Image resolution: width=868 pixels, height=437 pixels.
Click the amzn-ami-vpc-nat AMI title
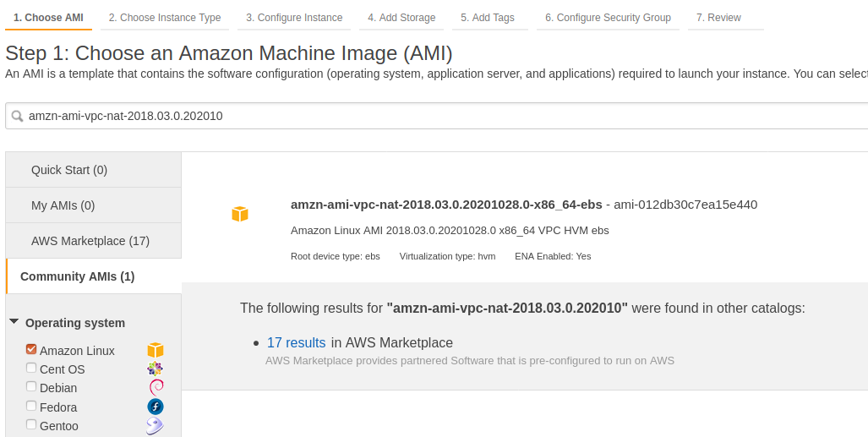(446, 204)
